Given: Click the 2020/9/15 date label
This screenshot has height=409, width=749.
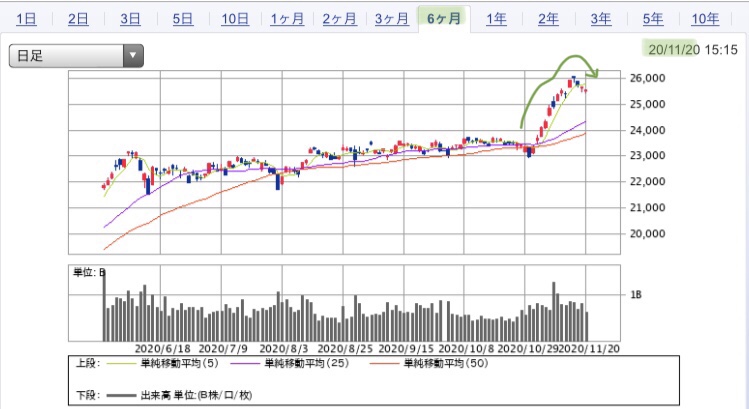Looking at the screenshot, I should [406, 349].
